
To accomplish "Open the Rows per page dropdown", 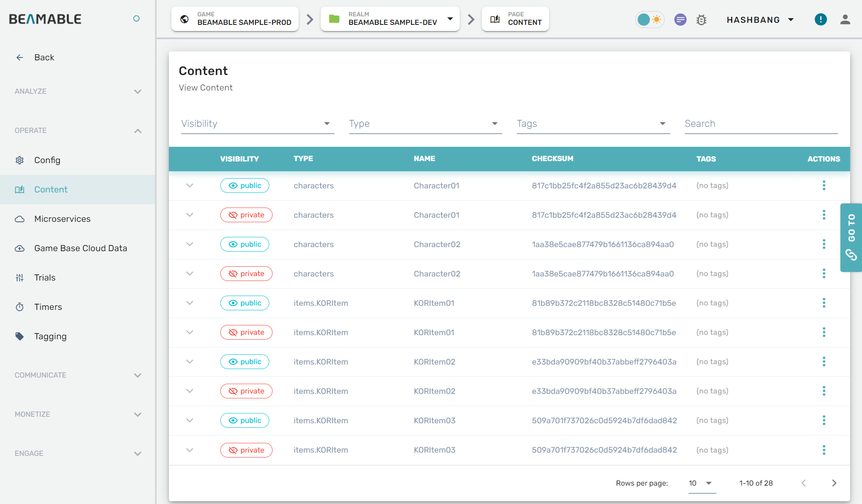I will pyautogui.click(x=702, y=483).
